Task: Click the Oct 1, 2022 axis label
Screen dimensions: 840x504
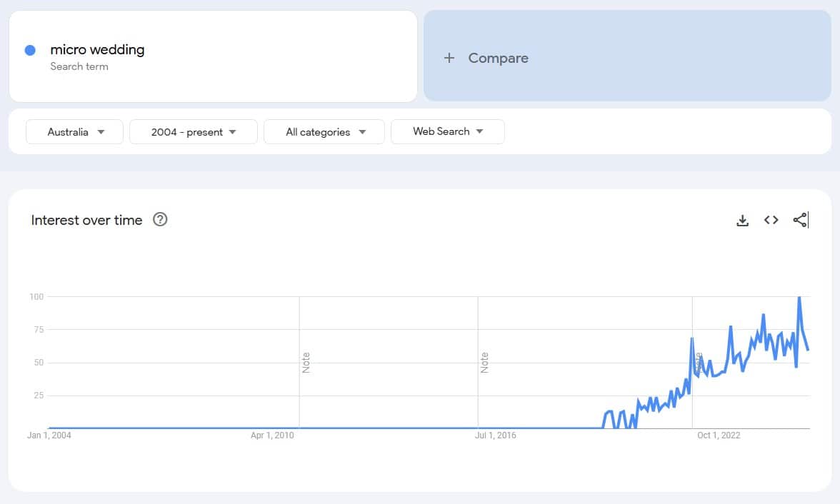Action: pos(718,435)
